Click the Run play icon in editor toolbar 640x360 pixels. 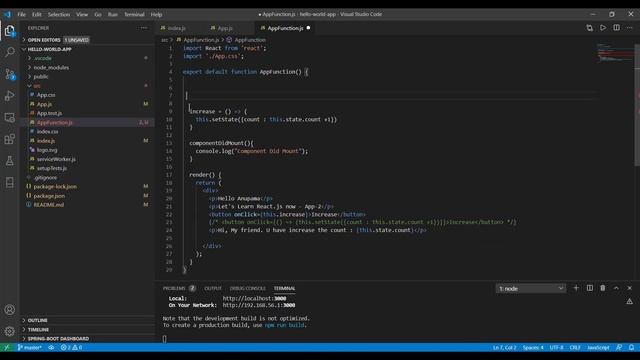click(603, 28)
